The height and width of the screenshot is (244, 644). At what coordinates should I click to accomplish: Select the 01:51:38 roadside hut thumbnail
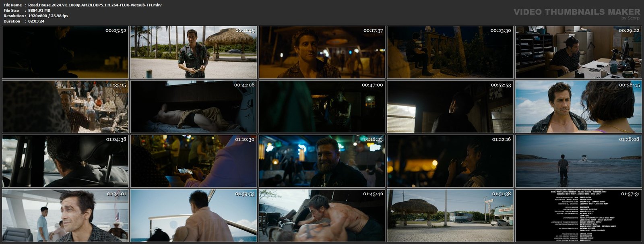[450, 215]
